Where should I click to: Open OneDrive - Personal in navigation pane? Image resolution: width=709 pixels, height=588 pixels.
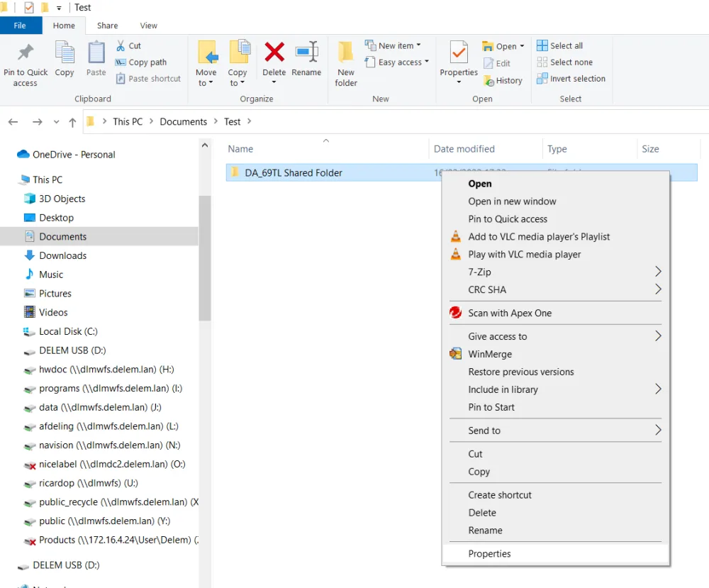tap(74, 155)
